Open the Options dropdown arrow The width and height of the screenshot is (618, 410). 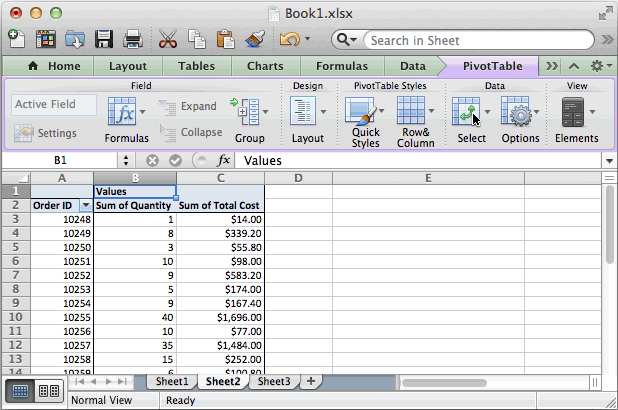click(536, 112)
